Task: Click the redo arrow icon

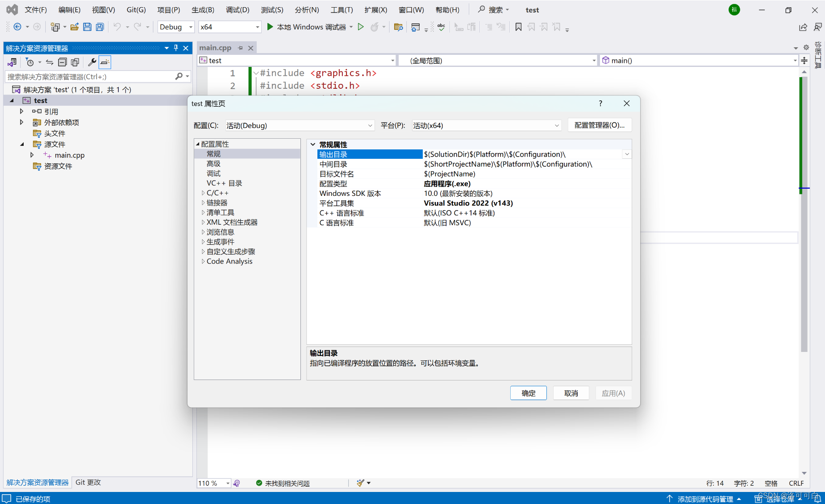Action: [x=137, y=27]
